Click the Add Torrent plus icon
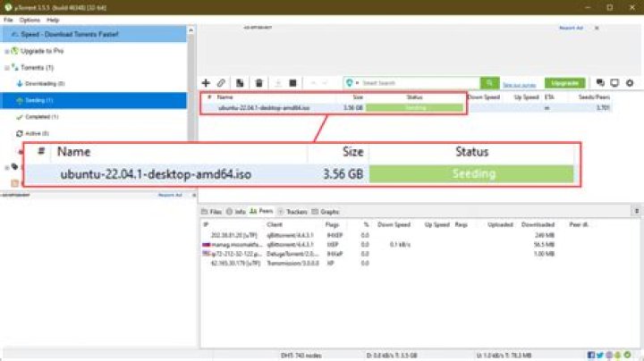Screen dimensions: 644x361 pos(206,83)
